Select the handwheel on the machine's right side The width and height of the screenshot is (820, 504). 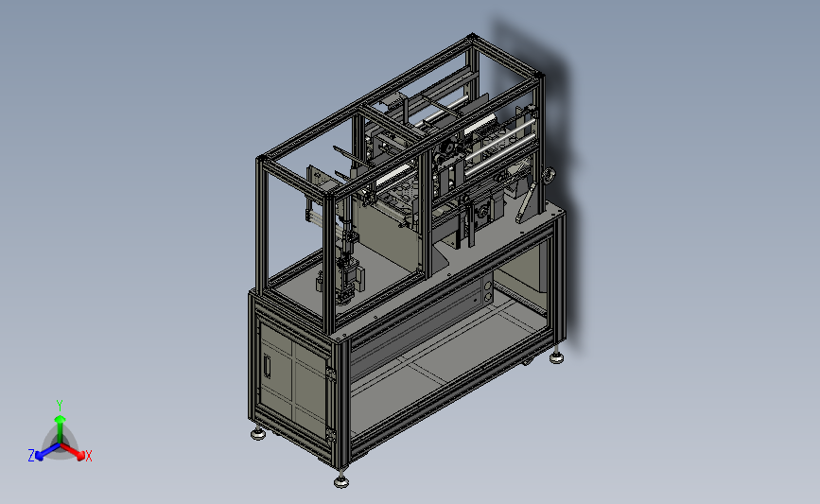pos(550,176)
